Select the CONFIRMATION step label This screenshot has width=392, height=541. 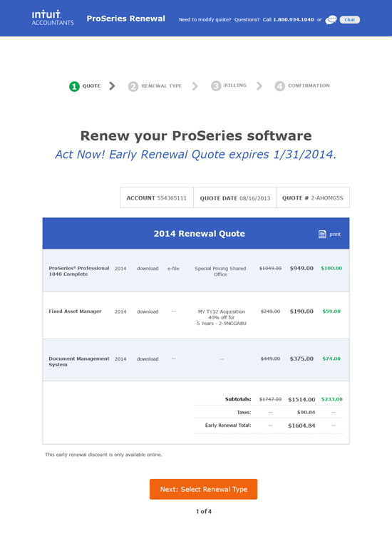(309, 86)
